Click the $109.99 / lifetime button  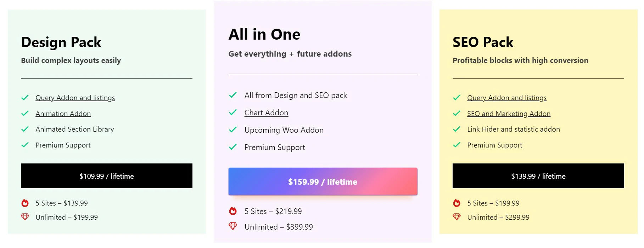[106, 176]
